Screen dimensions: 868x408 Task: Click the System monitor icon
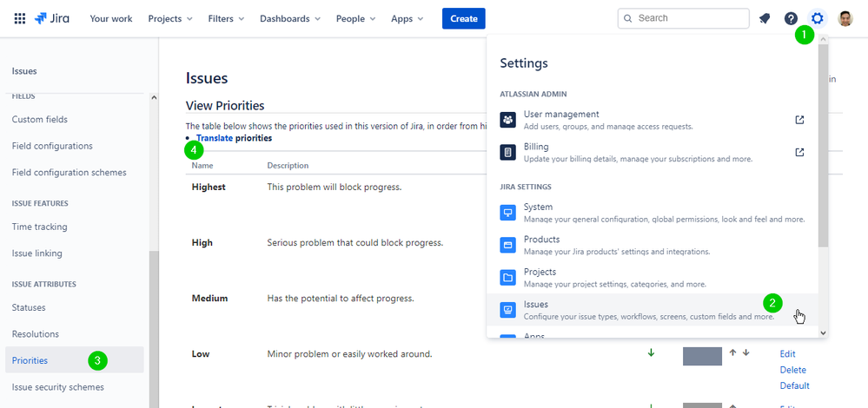[507, 213]
